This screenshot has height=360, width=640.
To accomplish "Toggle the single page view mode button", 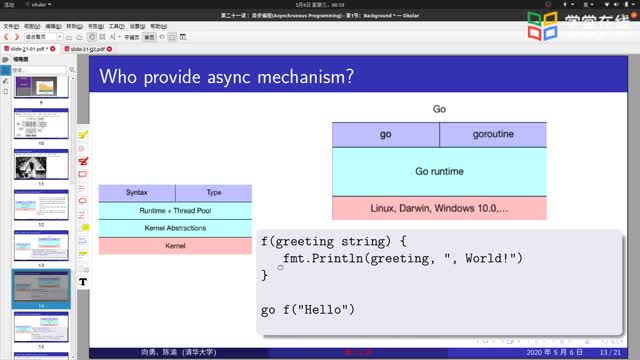I will [149, 37].
